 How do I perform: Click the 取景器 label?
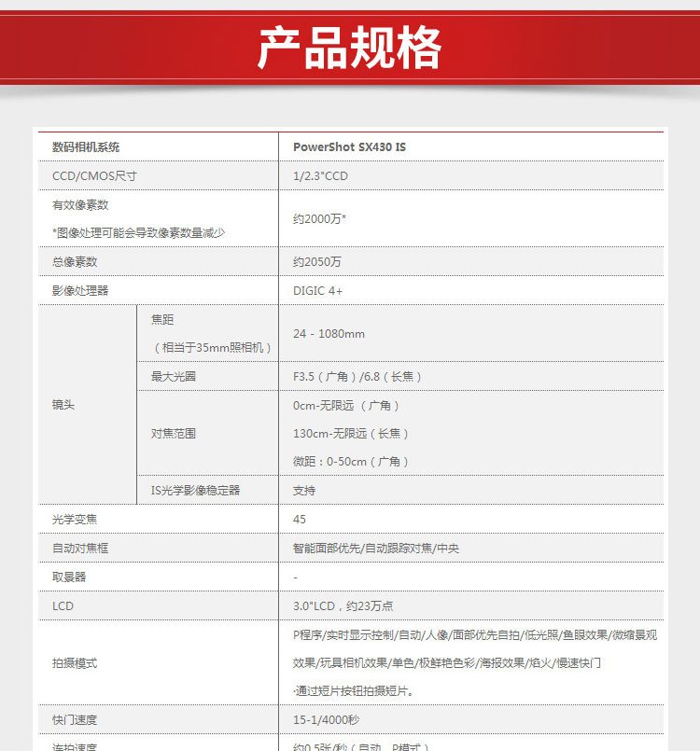click(68, 577)
